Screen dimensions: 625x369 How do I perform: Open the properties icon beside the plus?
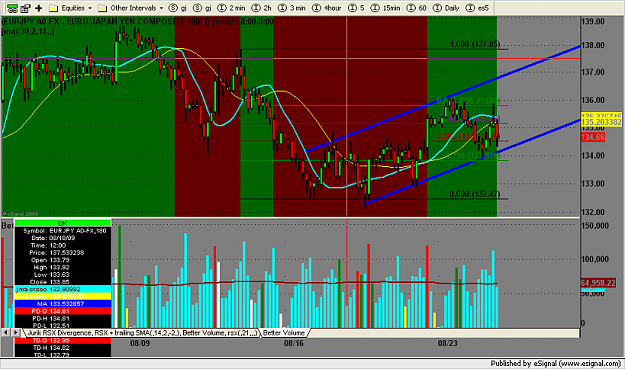pyautogui.click(x=26, y=8)
